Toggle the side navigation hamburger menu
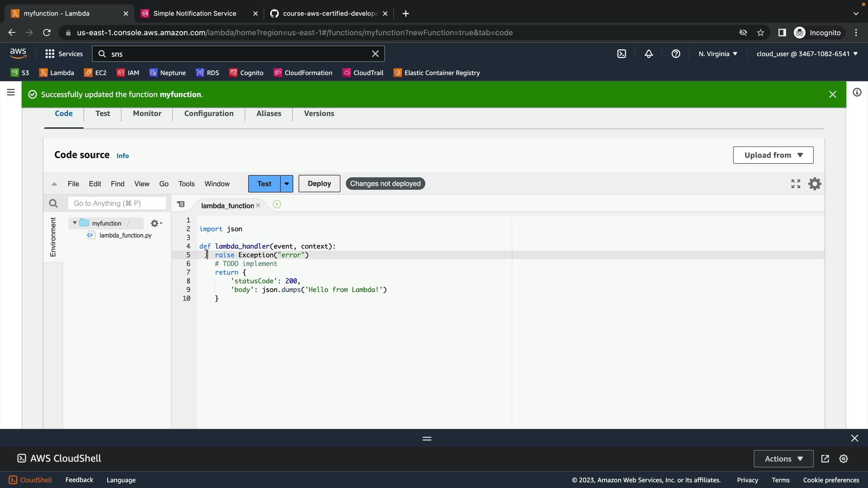868x488 pixels. click(x=11, y=93)
